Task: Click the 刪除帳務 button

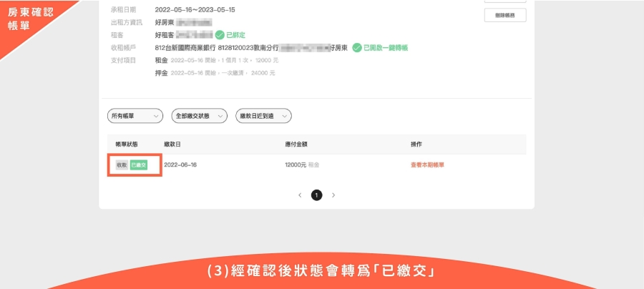Action: point(505,15)
